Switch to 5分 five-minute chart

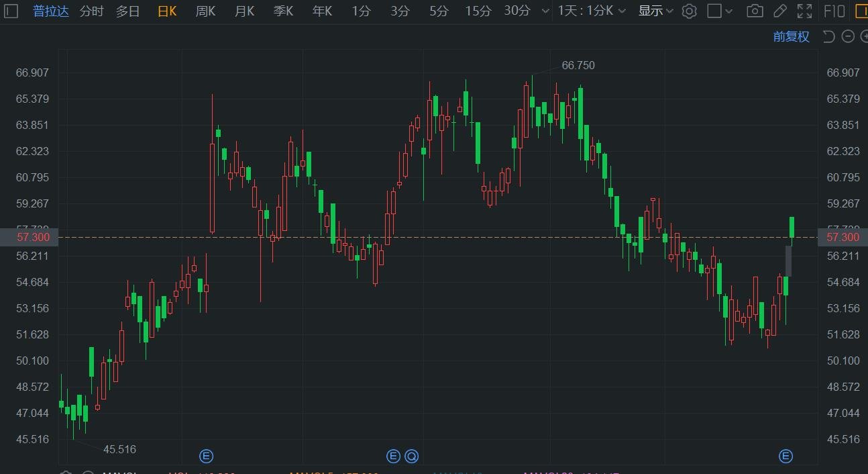click(439, 11)
